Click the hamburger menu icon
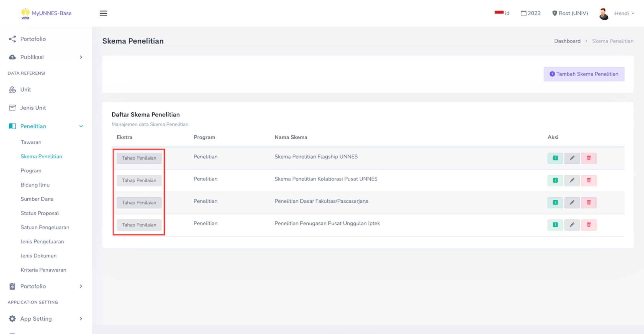 click(103, 13)
